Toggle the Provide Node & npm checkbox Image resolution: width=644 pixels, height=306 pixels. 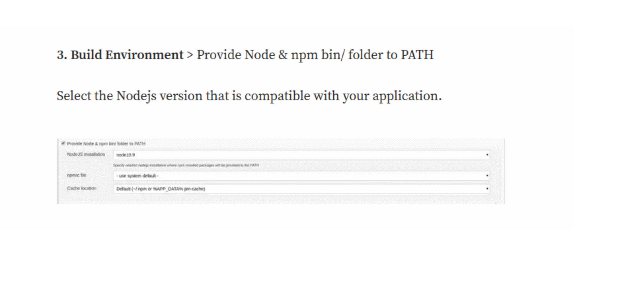pos(63,143)
